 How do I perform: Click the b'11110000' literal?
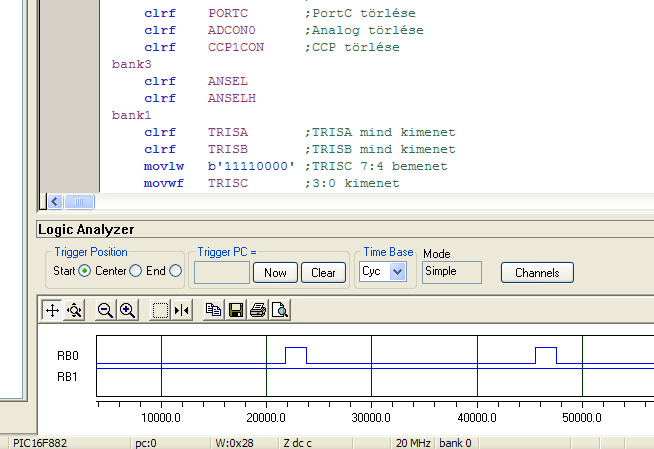coord(252,166)
